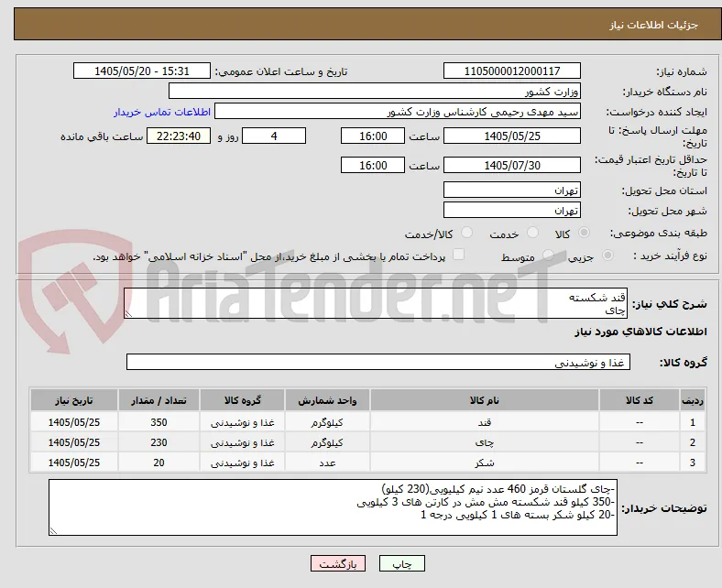Click the نام کالا column header
The image size is (722, 588).
pos(485,400)
